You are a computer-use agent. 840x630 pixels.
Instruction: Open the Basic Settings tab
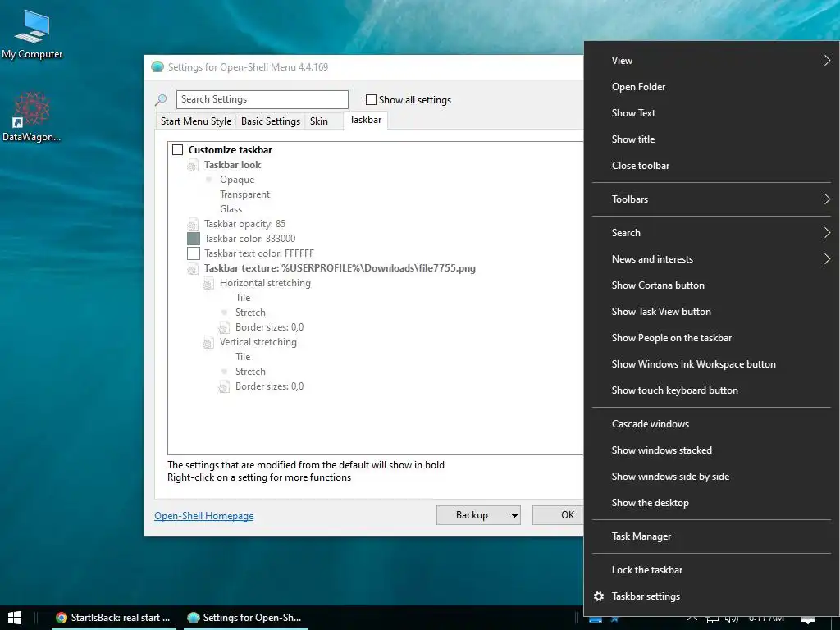271,121
